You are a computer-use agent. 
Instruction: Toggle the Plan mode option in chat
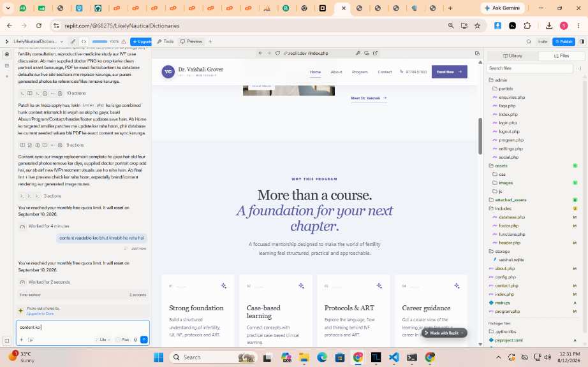[x=122, y=340]
